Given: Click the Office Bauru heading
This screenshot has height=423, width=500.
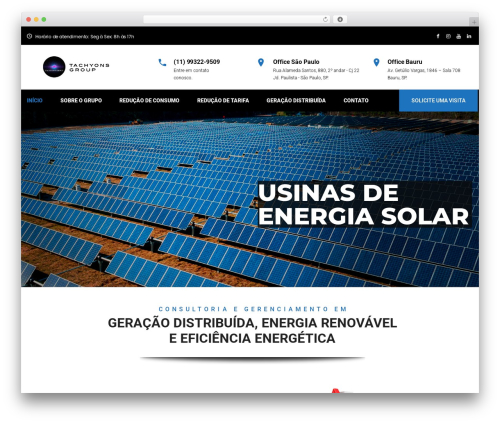Looking at the screenshot, I should pos(405,62).
